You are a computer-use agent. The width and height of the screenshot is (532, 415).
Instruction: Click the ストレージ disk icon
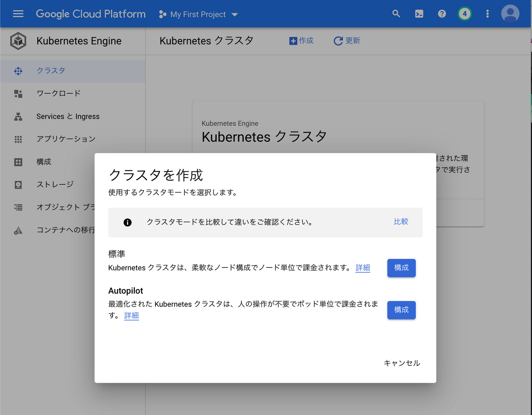click(18, 185)
